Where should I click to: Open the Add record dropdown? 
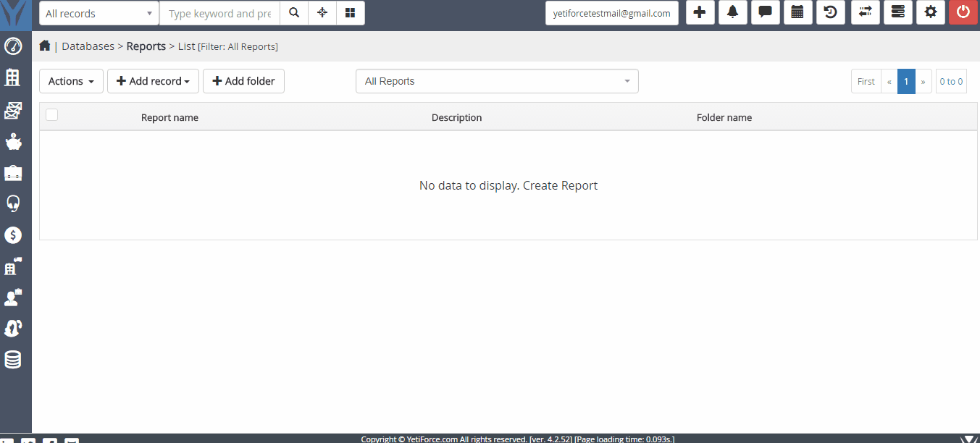[x=153, y=81]
